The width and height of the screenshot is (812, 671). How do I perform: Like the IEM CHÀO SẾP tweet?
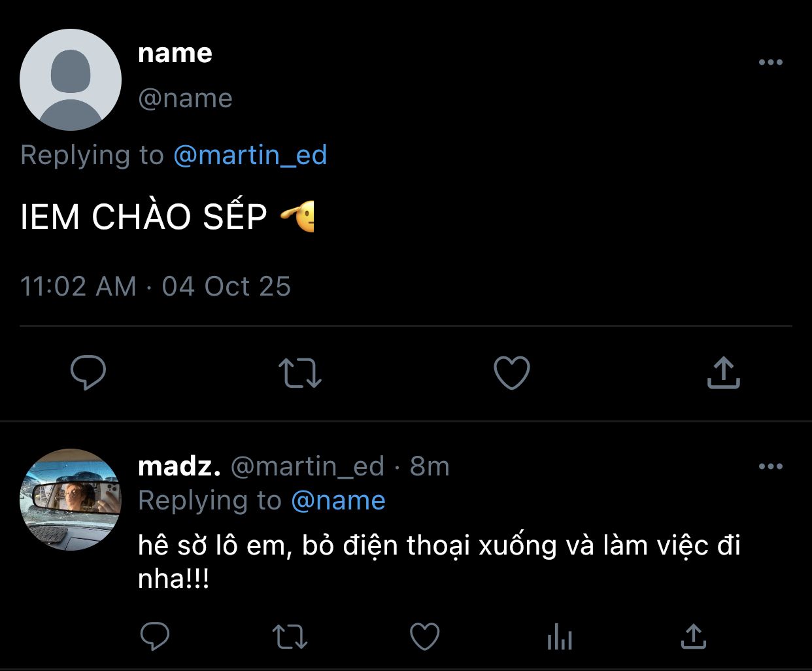511,373
